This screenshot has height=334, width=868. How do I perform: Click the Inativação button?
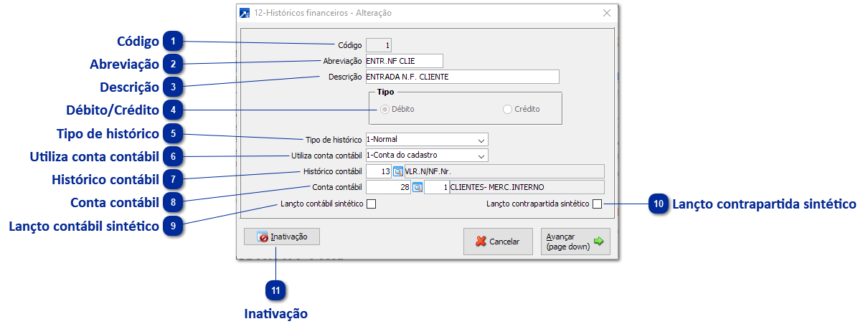point(282,237)
